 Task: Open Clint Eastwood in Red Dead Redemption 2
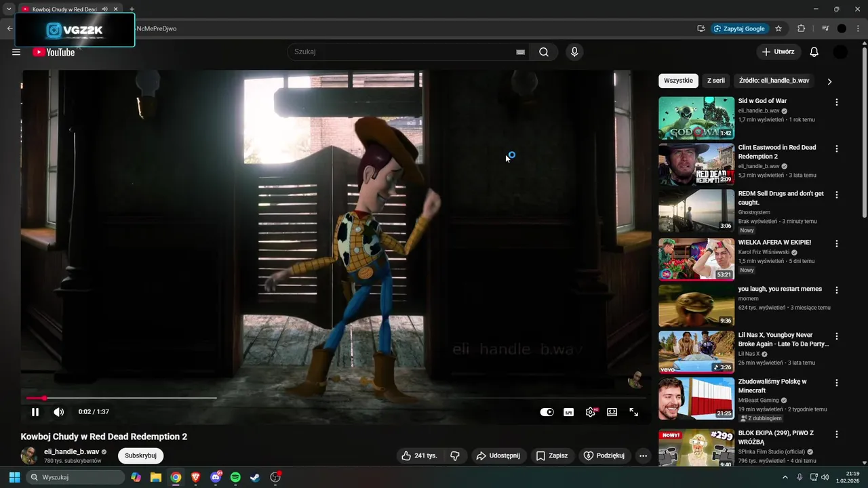pyautogui.click(x=777, y=152)
